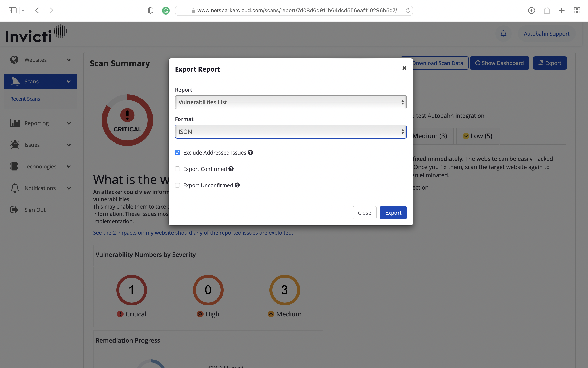Viewport: 588px width, 368px height.
Task: Click Show Dashboard button
Action: [500, 63]
